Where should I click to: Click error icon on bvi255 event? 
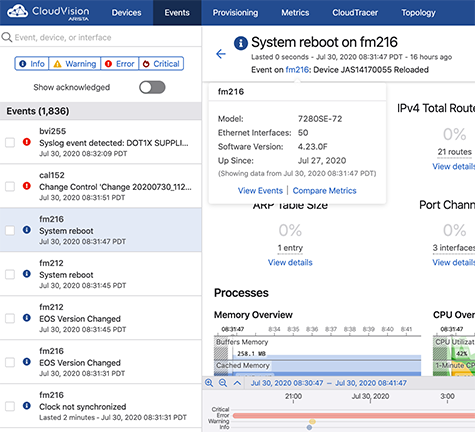click(x=27, y=142)
